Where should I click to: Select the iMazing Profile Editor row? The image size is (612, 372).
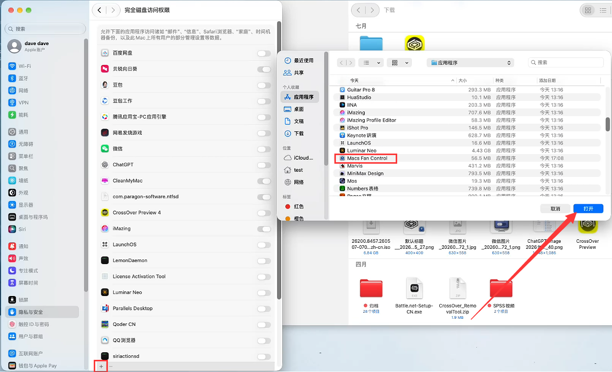coord(468,120)
